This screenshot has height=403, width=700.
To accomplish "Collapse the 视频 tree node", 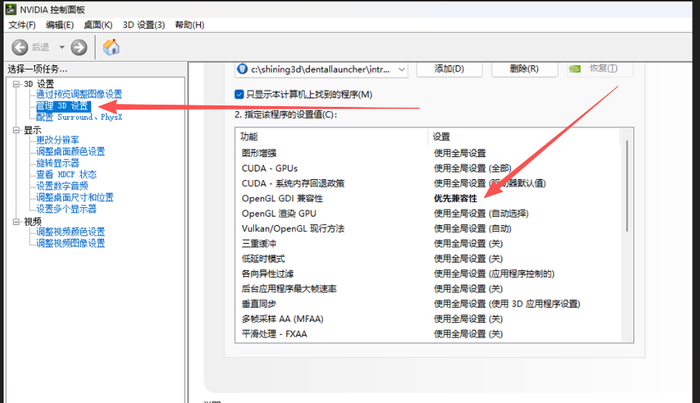I will click(x=17, y=221).
